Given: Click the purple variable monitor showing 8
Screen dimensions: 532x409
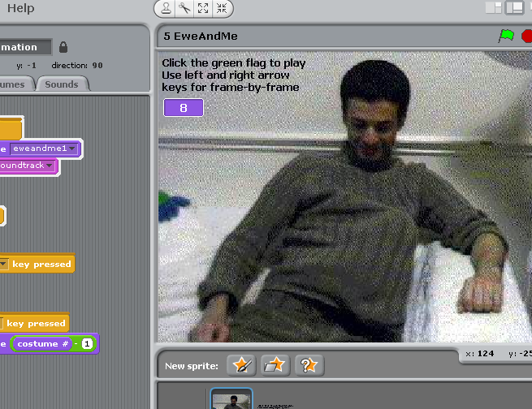Looking at the screenshot, I should (184, 108).
